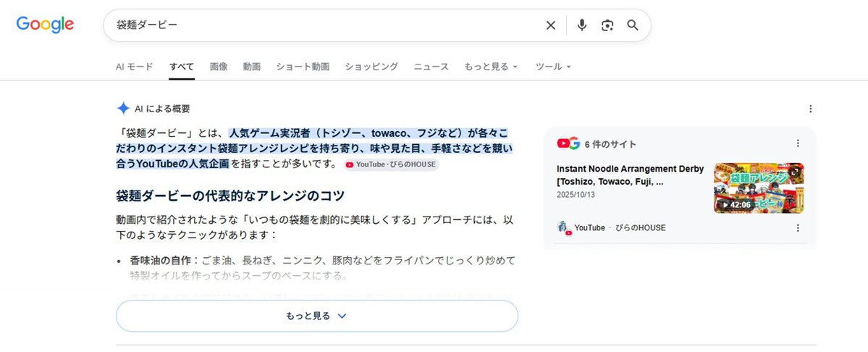Expand the もっと見る dropdown in tab bar

click(x=491, y=67)
